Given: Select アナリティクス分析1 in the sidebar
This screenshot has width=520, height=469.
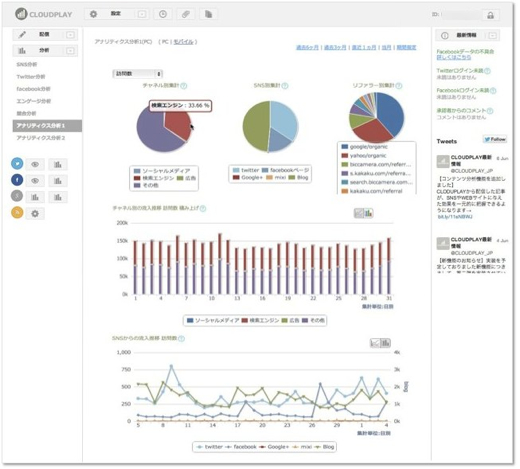Looking at the screenshot, I should pyautogui.click(x=47, y=126).
